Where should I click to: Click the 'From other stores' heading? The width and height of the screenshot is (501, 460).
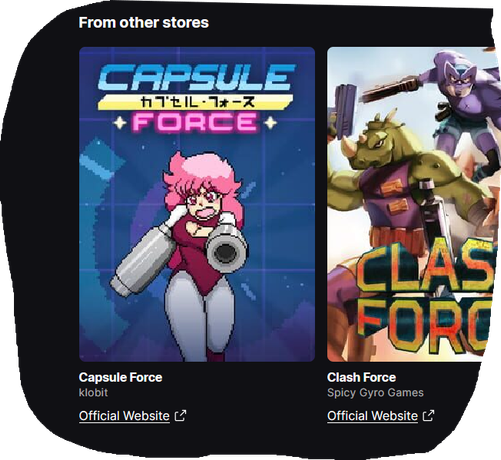[x=144, y=23]
